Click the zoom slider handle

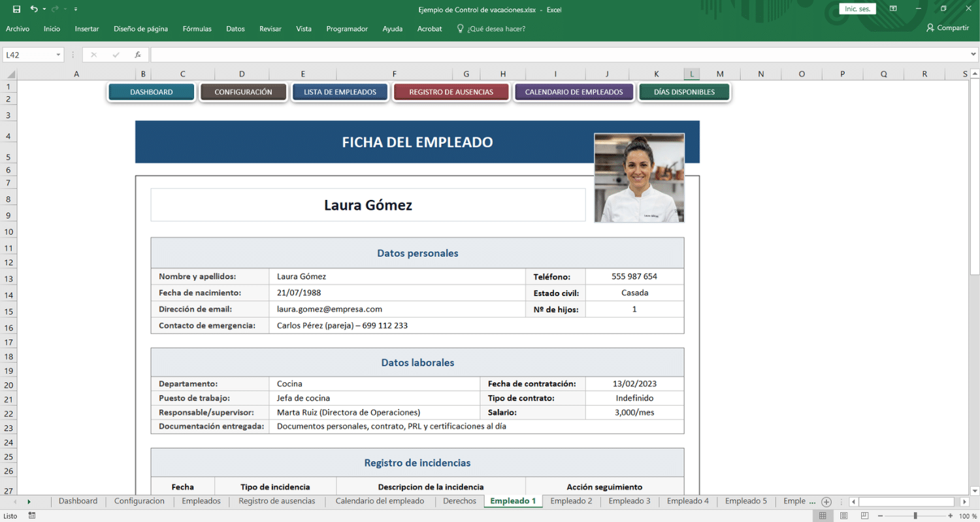pos(915,516)
